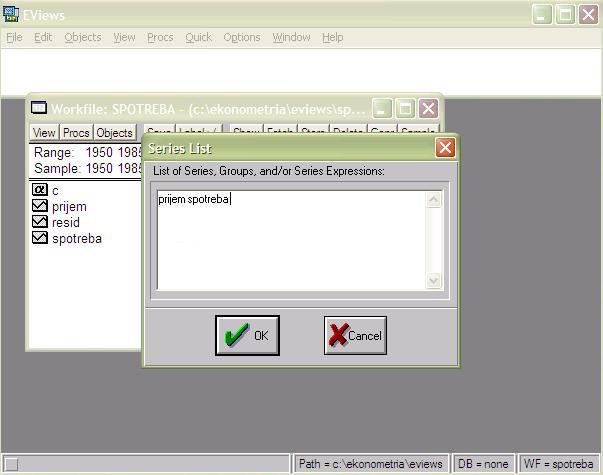Screen dimensions: 603x475
Task: Click the Workfile window icon
Action: [x=40, y=108]
